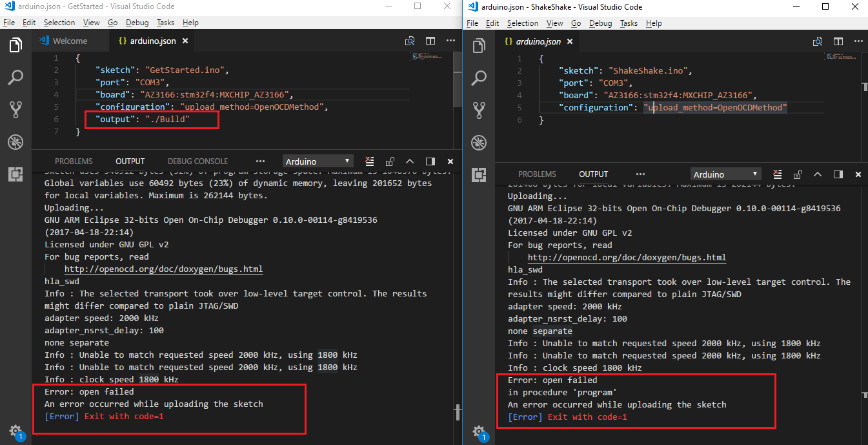Open editor More Actions in ShakeShake window

858,41
